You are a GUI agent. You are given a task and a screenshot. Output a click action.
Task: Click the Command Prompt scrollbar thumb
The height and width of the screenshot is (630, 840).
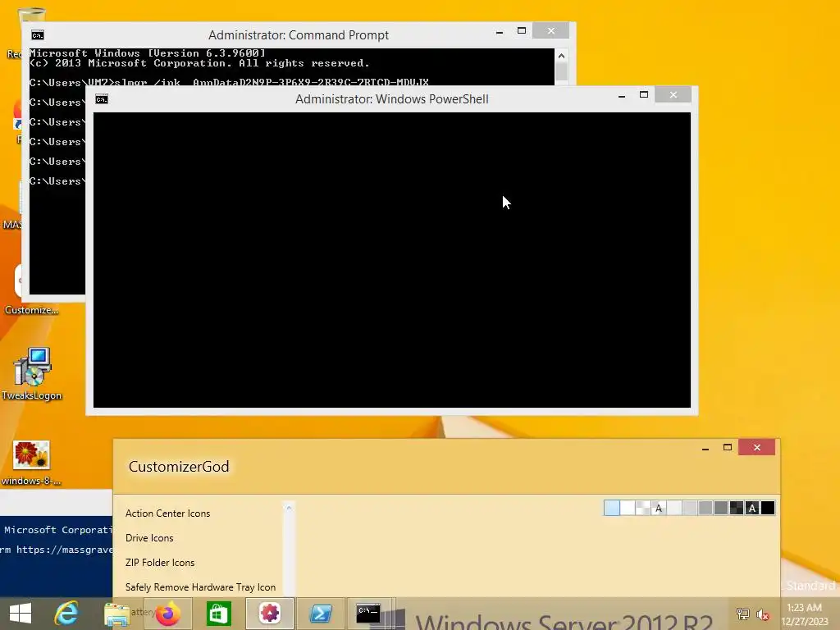tap(561, 72)
